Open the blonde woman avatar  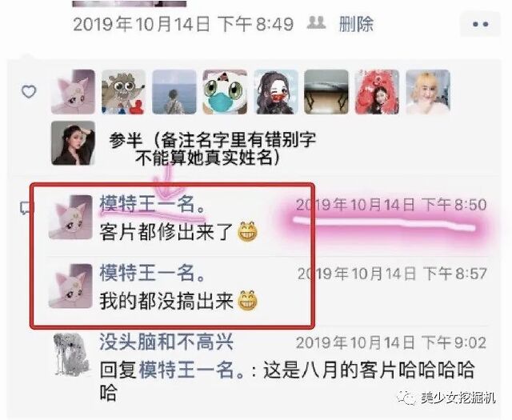pos(428,92)
